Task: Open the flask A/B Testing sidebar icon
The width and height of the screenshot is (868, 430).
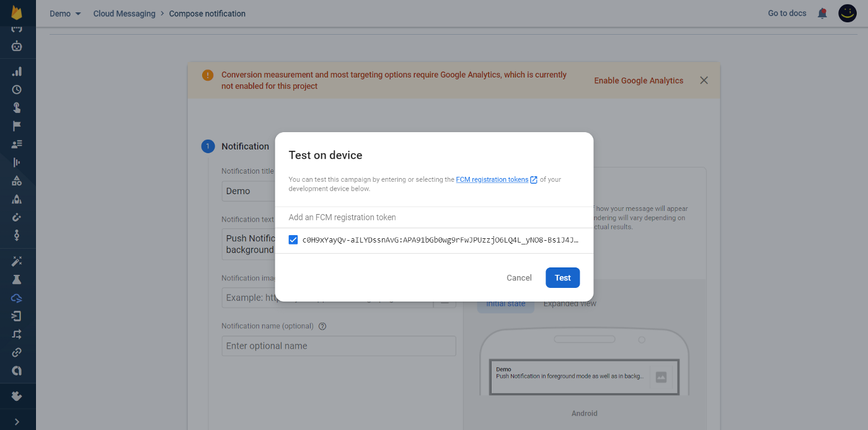Action: pyautogui.click(x=17, y=280)
